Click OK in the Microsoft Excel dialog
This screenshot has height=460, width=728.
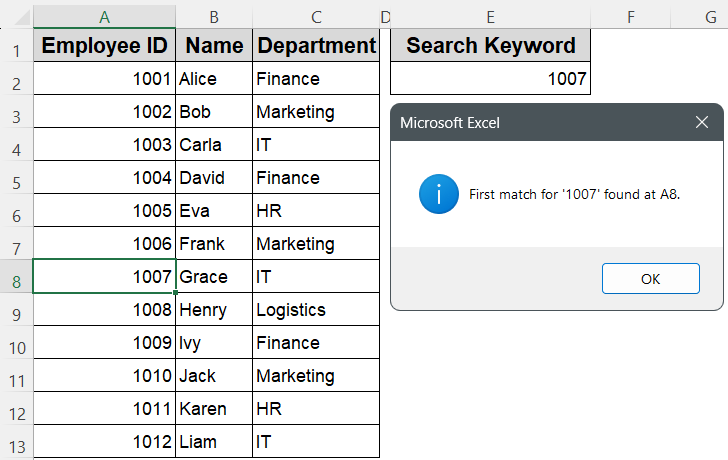coord(650,279)
